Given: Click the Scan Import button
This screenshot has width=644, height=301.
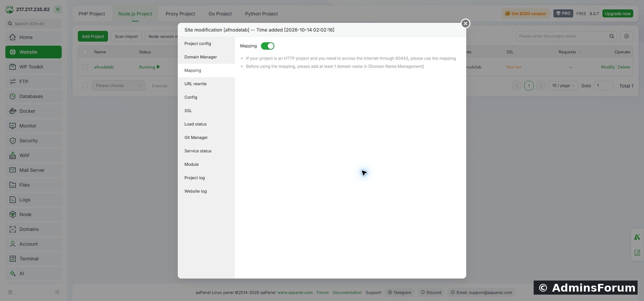Looking at the screenshot, I should pyautogui.click(x=126, y=36).
